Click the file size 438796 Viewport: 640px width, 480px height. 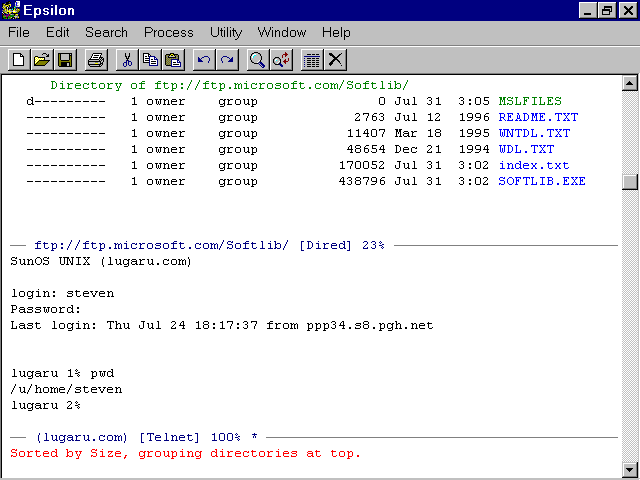(x=362, y=181)
